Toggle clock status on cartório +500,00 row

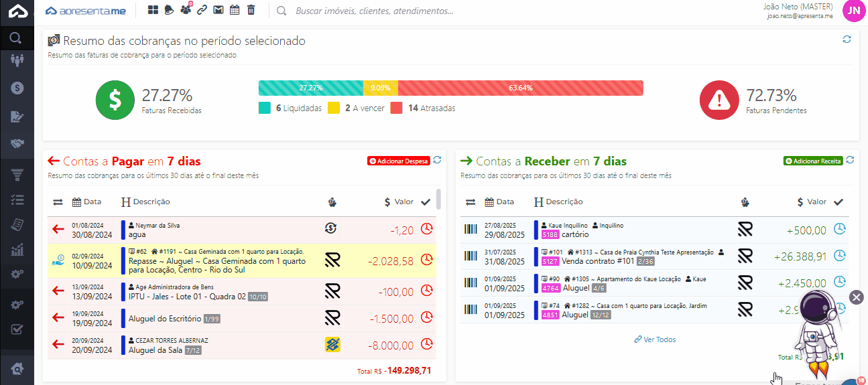click(x=839, y=229)
